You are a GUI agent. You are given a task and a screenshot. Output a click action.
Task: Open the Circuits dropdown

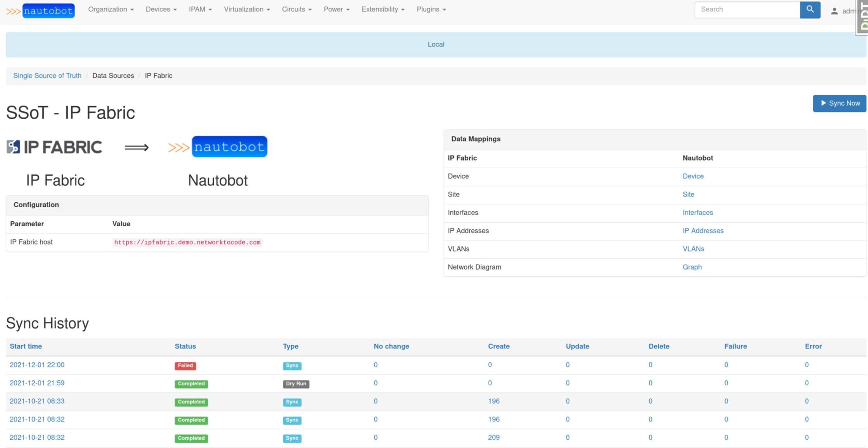(297, 9)
